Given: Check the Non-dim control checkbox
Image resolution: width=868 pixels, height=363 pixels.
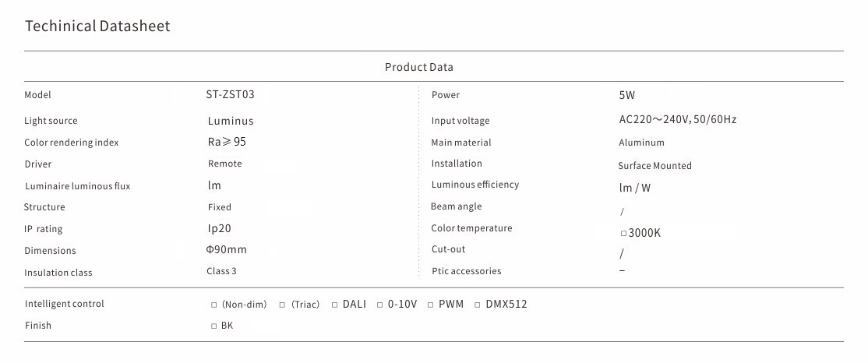Looking at the screenshot, I should [214, 305].
